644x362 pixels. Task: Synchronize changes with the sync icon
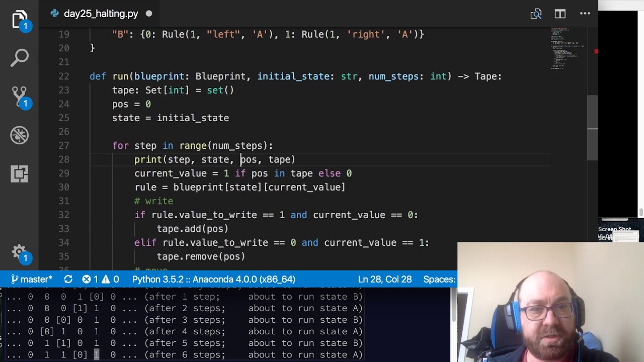point(68,279)
